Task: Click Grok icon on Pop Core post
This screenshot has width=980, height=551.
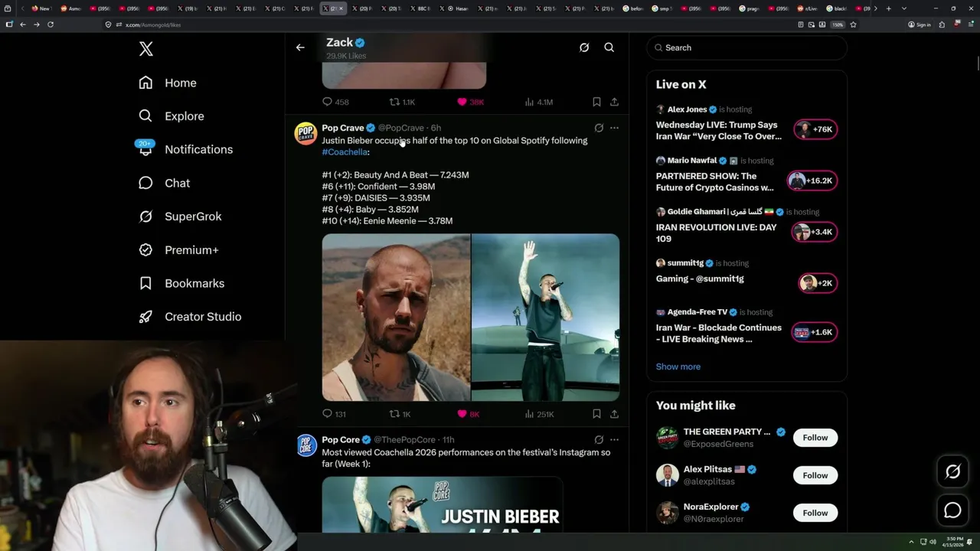Action: click(599, 440)
